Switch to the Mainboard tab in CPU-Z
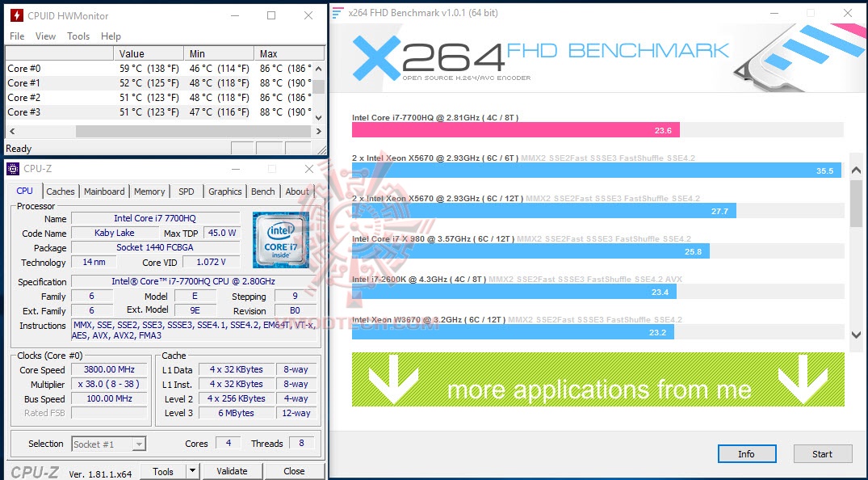Screen dimensions: 868x480 pyautogui.click(x=104, y=192)
